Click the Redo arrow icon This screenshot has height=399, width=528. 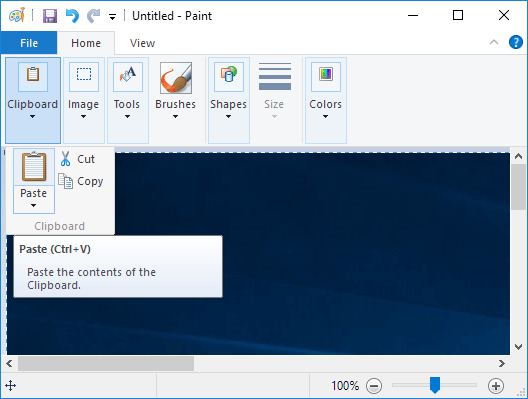94,16
